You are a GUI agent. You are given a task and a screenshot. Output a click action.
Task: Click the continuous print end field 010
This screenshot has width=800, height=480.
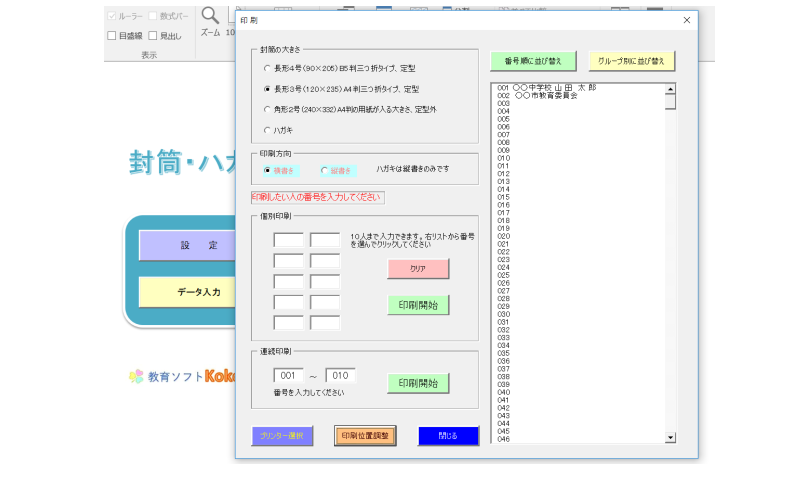coord(340,376)
